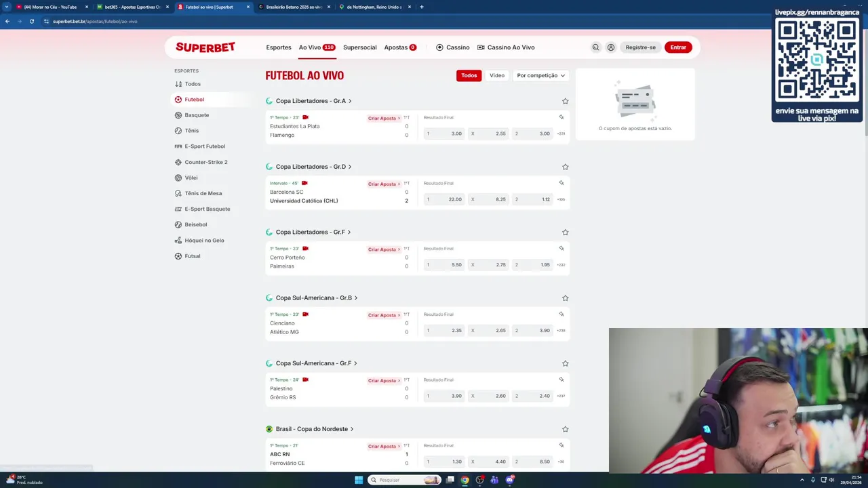This screenshot has height=488, width=868.
Task: Star the Copa Libertadores Gr.F competition
Action: [565, 232]
